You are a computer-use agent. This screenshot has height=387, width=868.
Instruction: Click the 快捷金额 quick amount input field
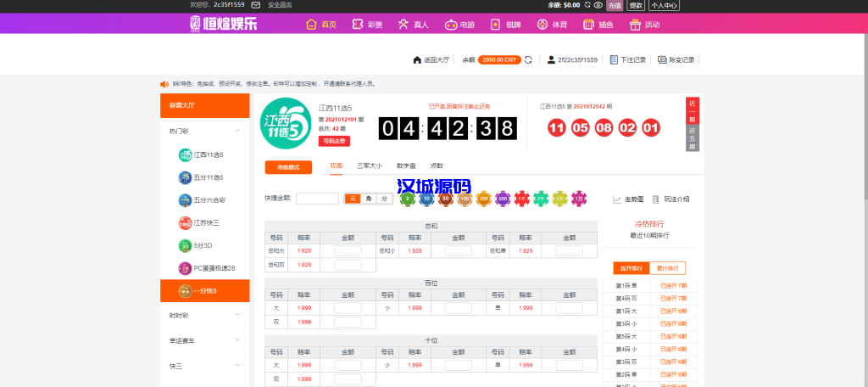click(317, 199)
